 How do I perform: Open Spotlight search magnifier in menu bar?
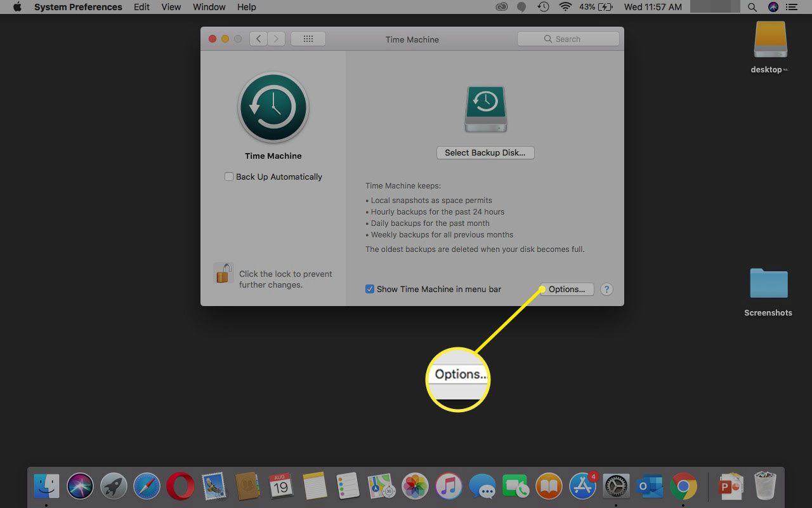pos(752,7)
